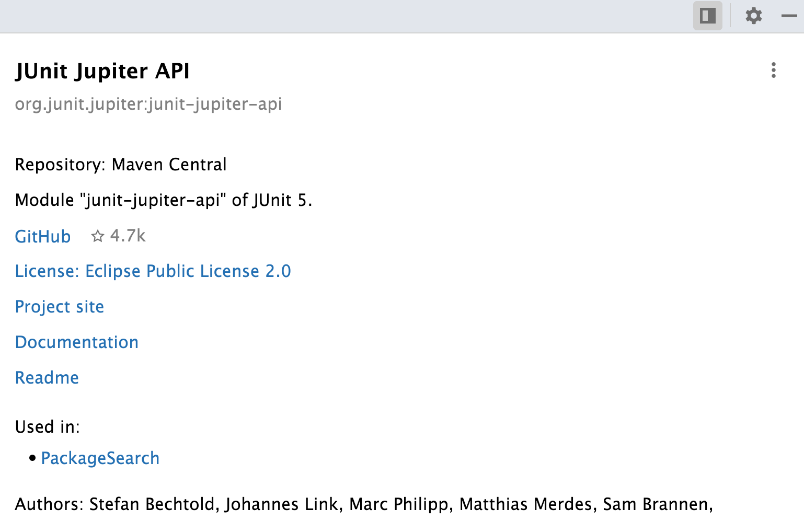Open the three-dot more options menu
The image size is (804, 532).
point(774,70)
